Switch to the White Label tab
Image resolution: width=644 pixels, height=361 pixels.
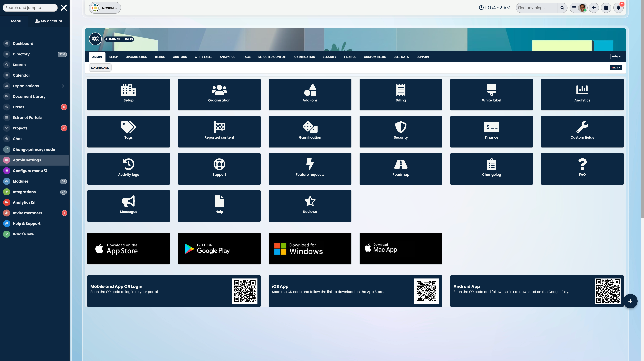pos(203,57)
